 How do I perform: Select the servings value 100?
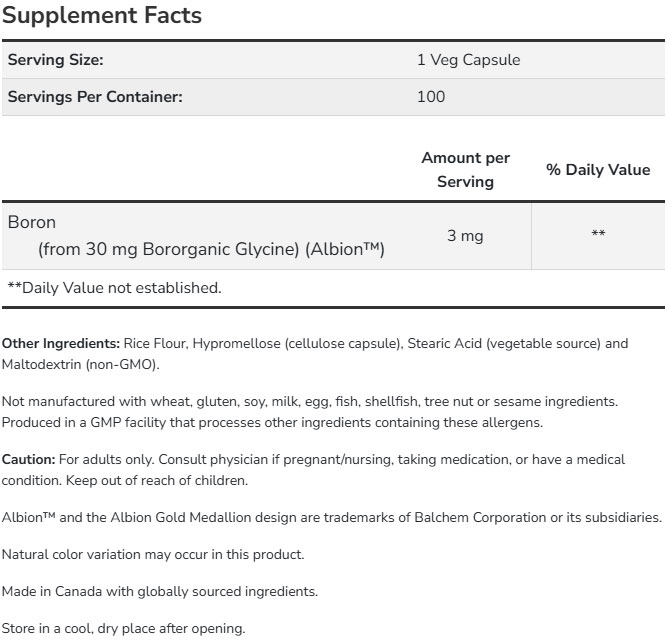431,97
